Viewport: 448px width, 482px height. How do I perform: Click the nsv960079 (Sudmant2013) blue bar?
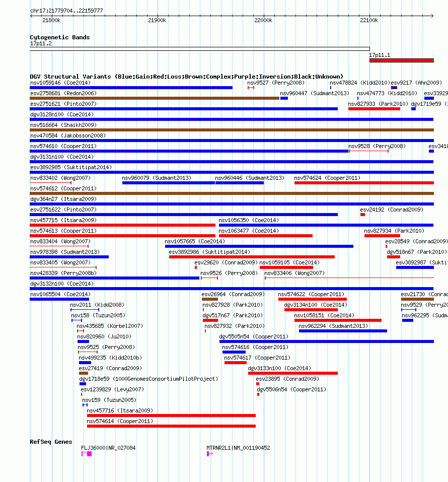(169, 183)
